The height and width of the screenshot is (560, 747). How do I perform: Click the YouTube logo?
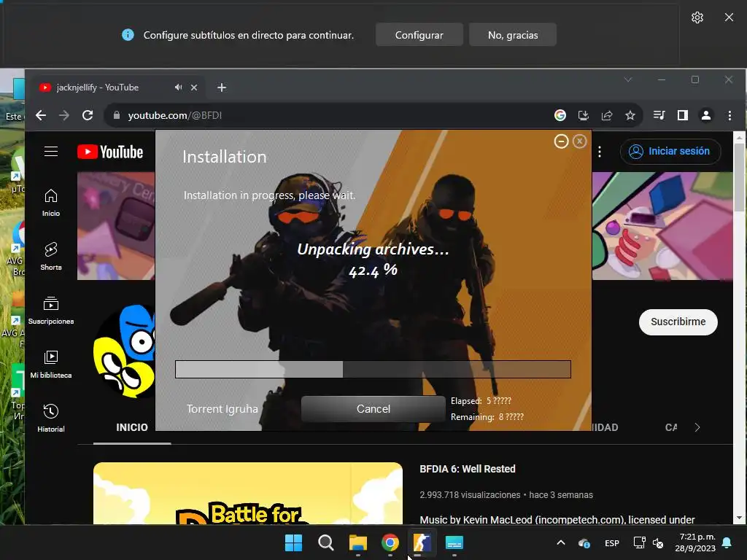pyautogui.click(x=110, y=152)
